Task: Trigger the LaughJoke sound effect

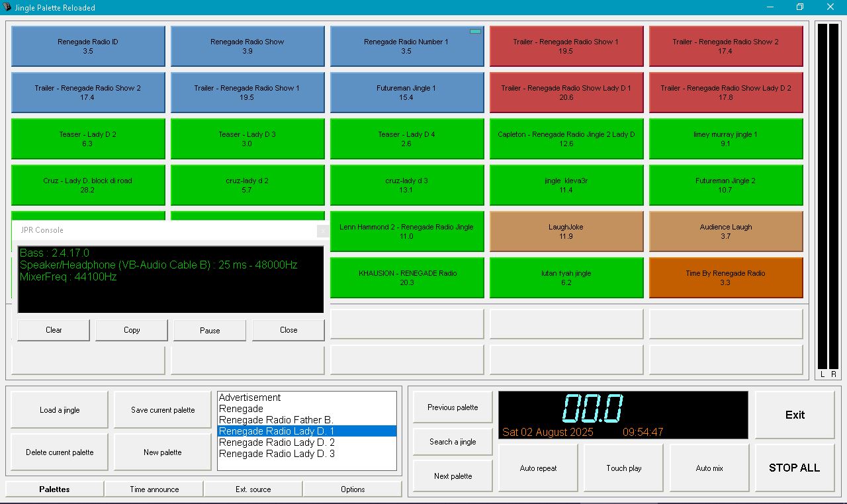Action: click(x=566, y=231)
